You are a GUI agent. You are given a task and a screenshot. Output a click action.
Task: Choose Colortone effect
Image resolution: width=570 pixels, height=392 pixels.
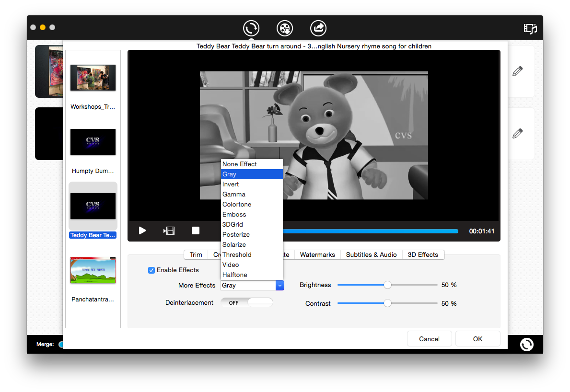click(252, 205)
